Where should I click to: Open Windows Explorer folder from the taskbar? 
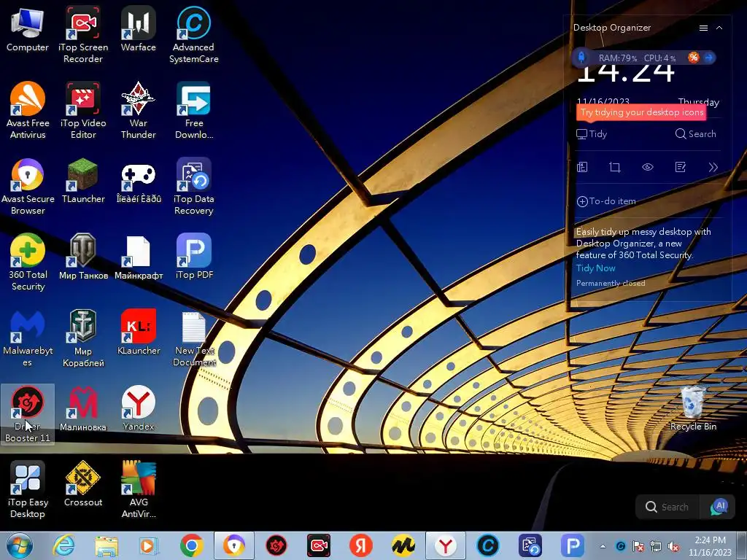(107, 545)
